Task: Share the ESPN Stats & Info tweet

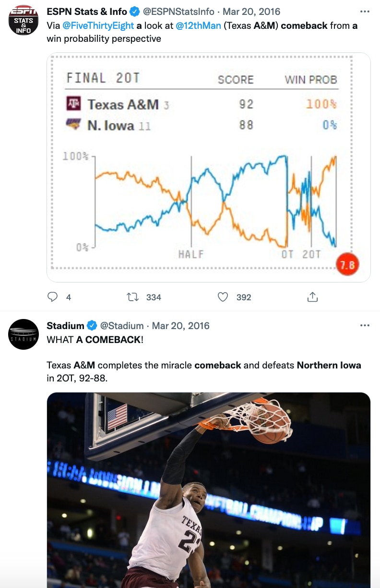Action: pos(312,297)
